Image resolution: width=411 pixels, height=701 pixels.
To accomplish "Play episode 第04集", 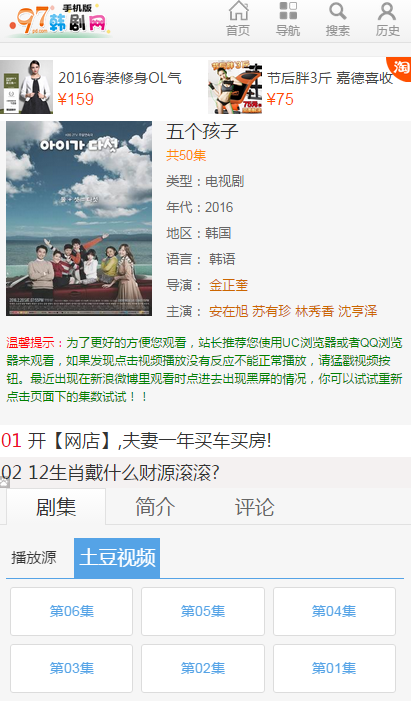I will click(334, 611).
